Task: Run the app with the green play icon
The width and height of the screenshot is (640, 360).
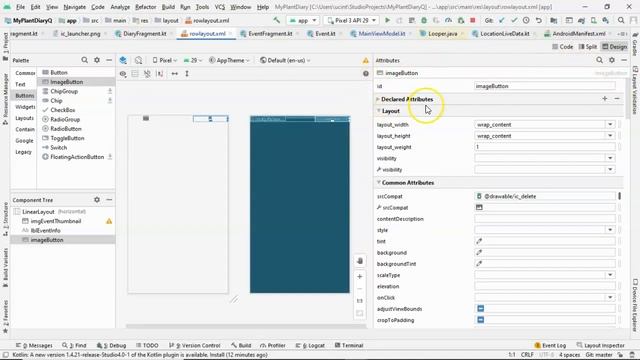Action: pos(387,20)
